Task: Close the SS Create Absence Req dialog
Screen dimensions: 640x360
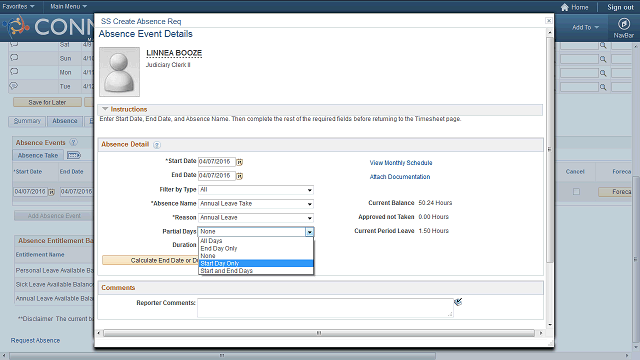Action: pyautogui.click(x=549, y=21)
